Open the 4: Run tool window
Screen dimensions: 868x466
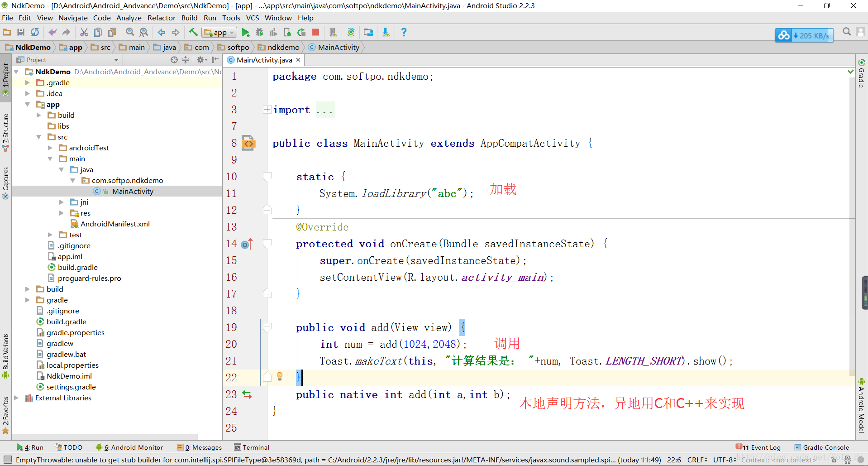[30, 447]
